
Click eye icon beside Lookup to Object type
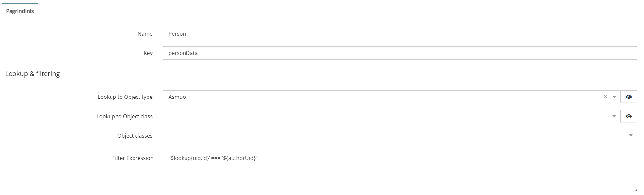(629, 97)
